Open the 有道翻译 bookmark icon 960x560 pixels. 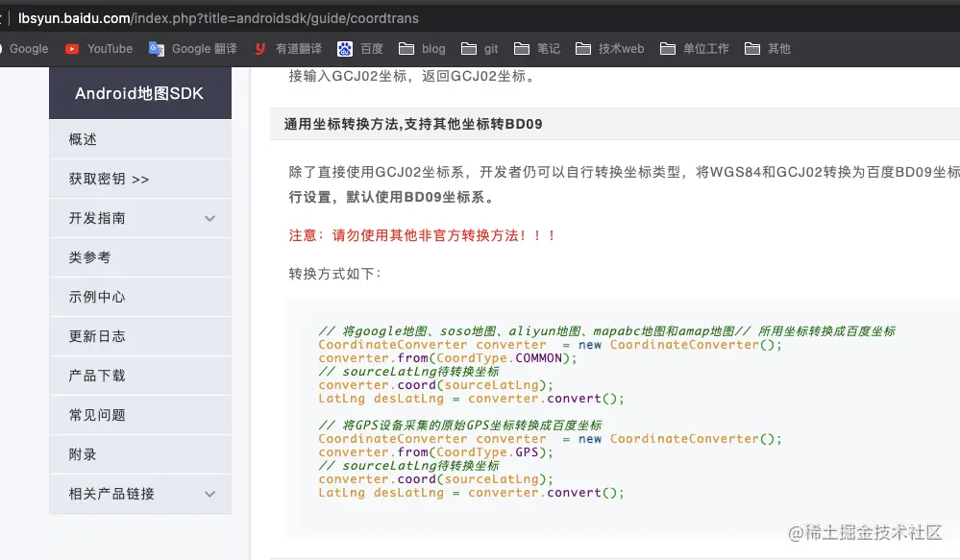coord(260,49)
